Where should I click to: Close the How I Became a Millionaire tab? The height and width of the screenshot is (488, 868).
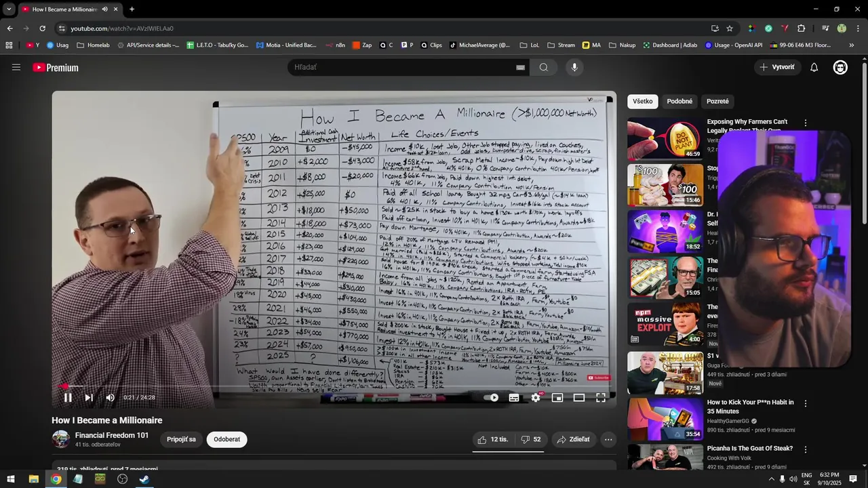coord(115,9)
